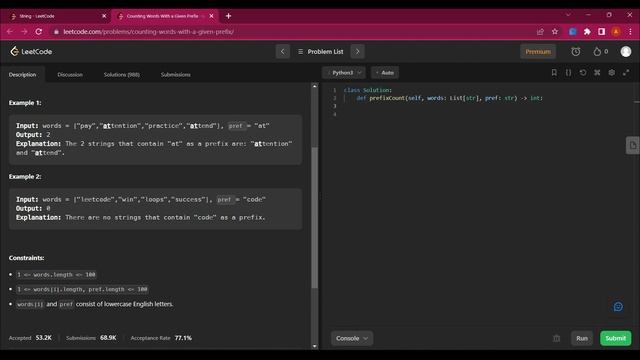
Task: Open the Solutions tab
Action: [x=122, y=75]
